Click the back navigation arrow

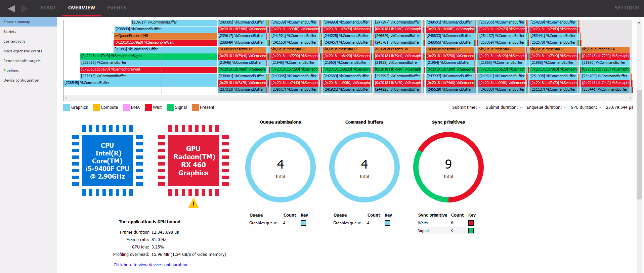point(11,8)
